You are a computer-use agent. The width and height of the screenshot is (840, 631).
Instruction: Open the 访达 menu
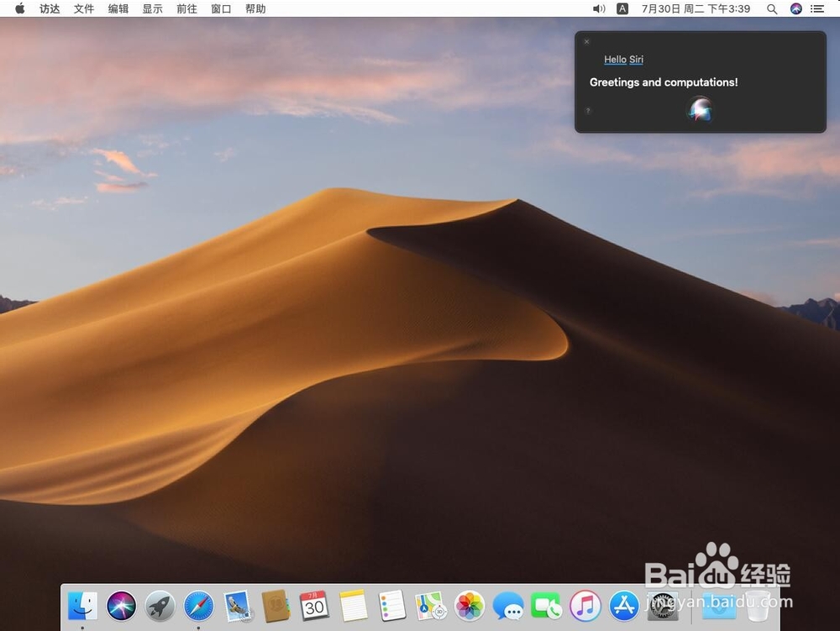click(50, 8)
